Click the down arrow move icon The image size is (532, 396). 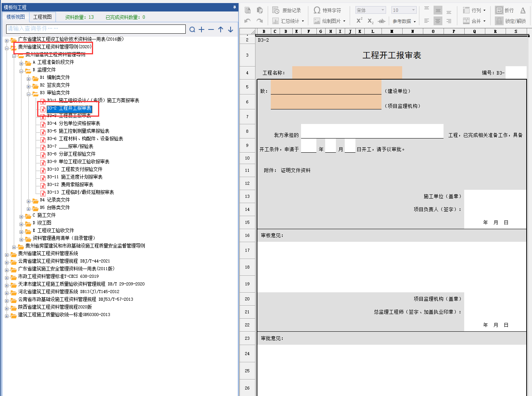click(231, 29)
